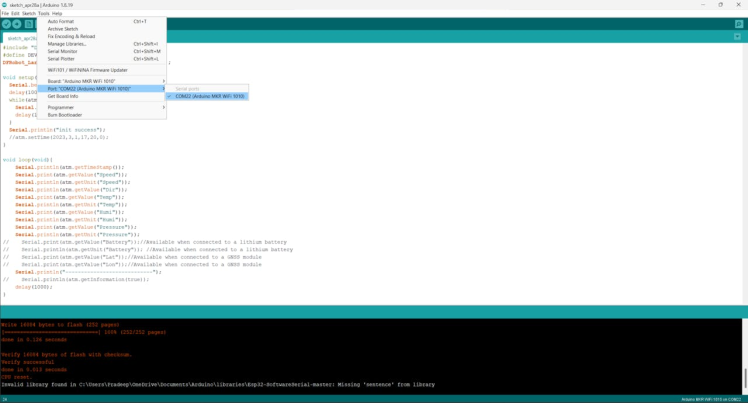Click the getValue("Dir") line

[x=71, y=190]
